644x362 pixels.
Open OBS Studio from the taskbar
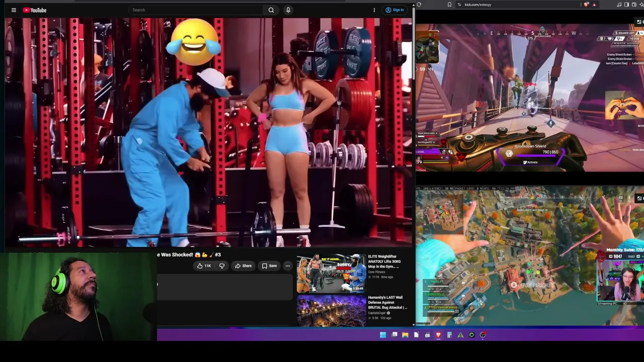click(482, 335)
